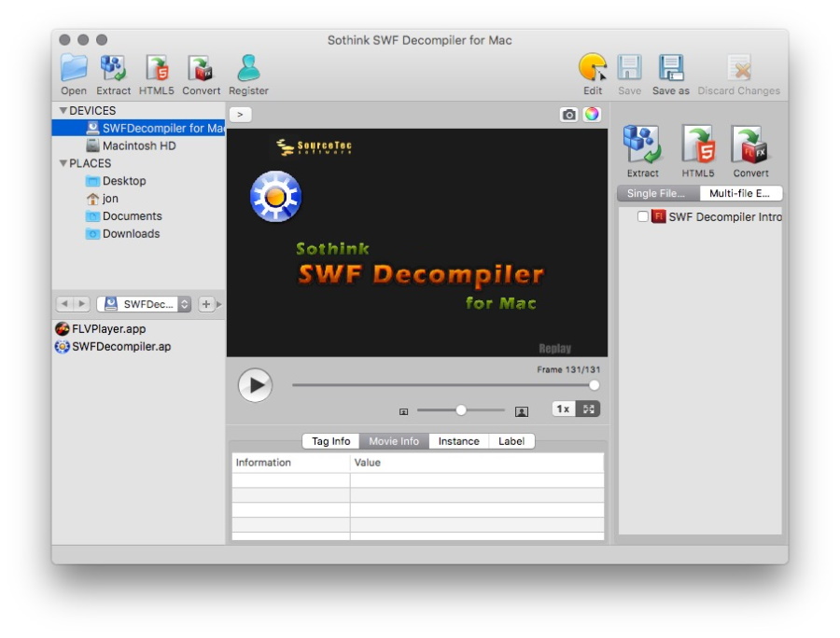Click the small thumbnail zoom-out icon

point(404,411)
